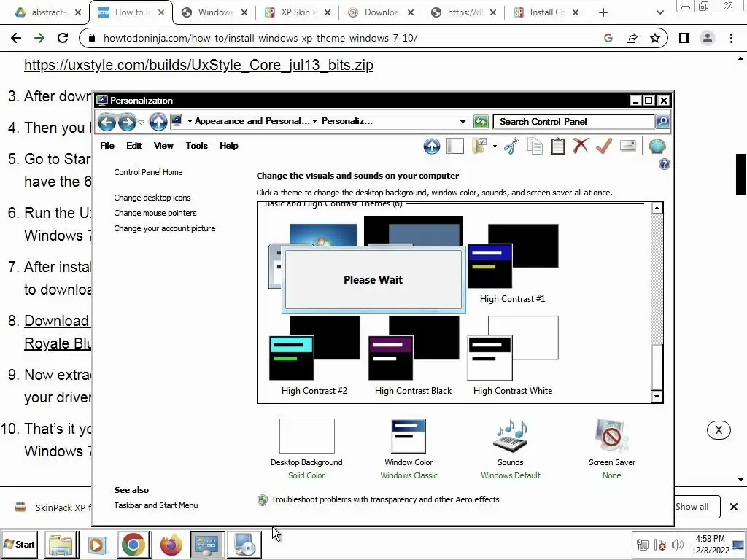Click the Copy toolbar icon
The image size is (747, 560).
[x=535, y=146]
